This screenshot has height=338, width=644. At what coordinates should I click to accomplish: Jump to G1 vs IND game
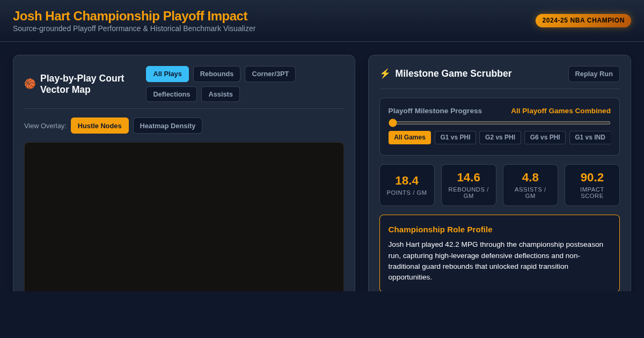coord(590,137)
